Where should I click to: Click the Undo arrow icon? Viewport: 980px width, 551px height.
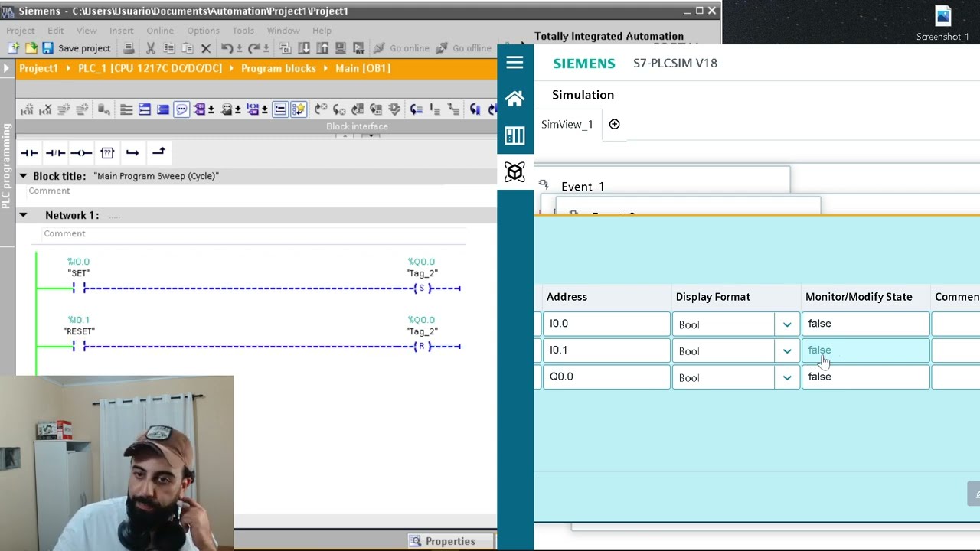click(x=226, y=48)
